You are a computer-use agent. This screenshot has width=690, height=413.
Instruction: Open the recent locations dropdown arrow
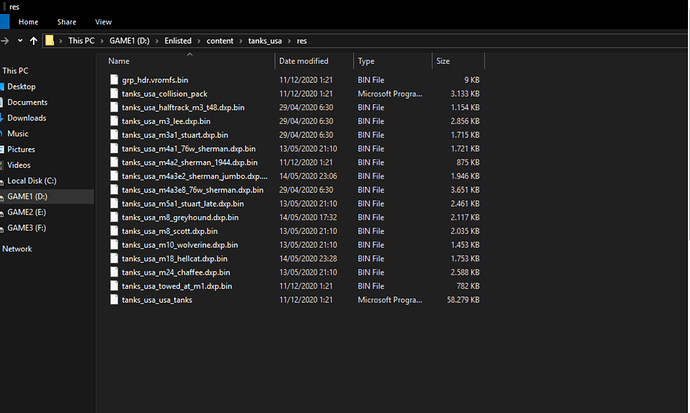20,41
